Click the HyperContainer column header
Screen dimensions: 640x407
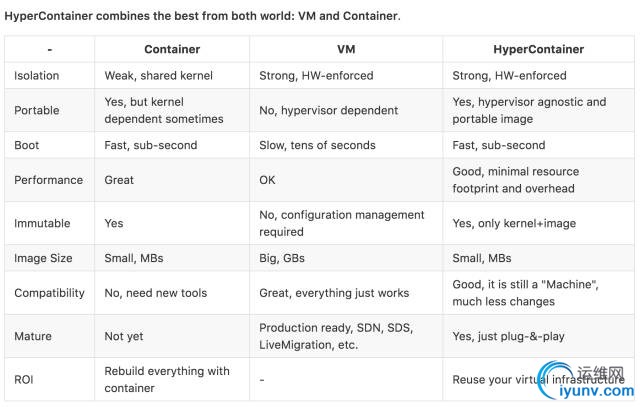538,49
